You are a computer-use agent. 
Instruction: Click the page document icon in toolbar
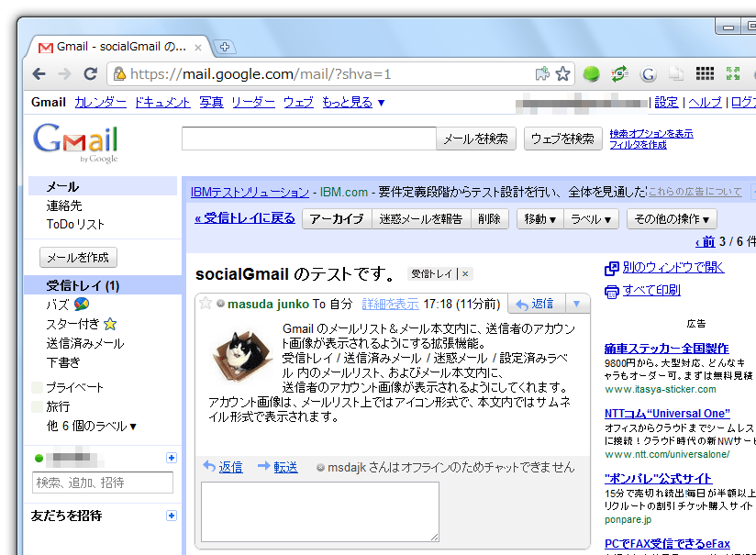click(x=676, y=73)
